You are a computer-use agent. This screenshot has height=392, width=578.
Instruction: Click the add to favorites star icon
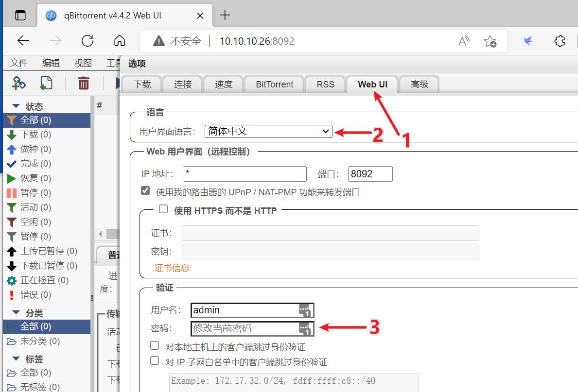click(490, 42)
